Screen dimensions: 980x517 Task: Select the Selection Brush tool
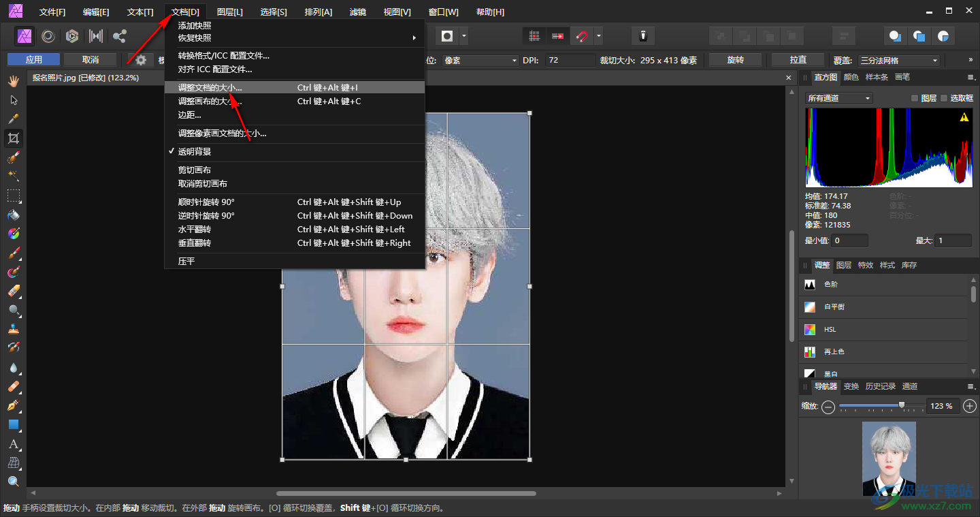(13, 157)
